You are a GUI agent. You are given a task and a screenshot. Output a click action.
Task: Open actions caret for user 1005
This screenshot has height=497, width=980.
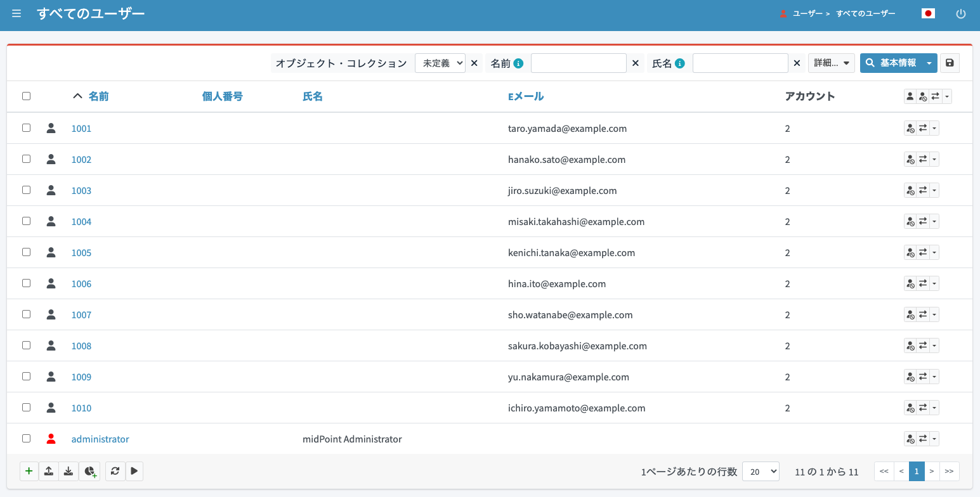click(934, 253)
